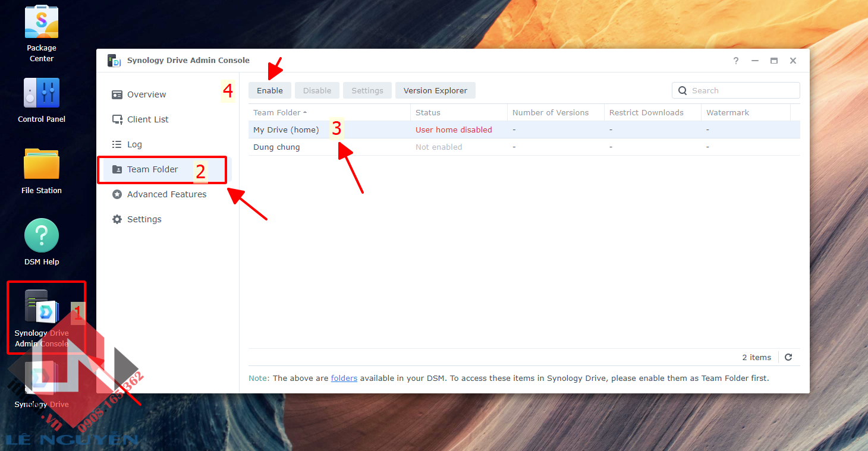Image resolution: width=868 pixels, height=451 pixels.
Task: Click the search magnifier icon
Action: (x=683, y=91)
